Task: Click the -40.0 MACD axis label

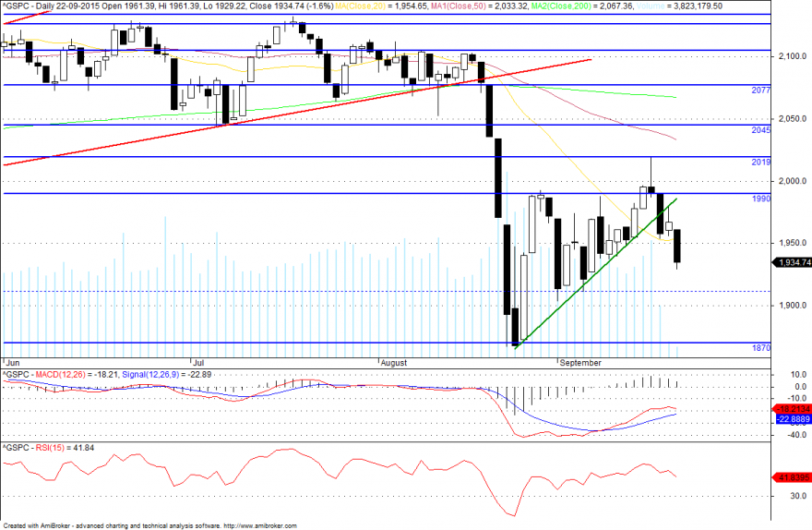Action: pos(797,435)
